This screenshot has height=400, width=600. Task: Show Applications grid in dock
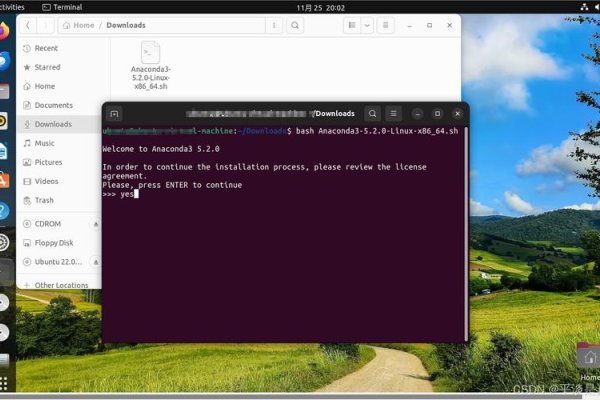[3, 383]
